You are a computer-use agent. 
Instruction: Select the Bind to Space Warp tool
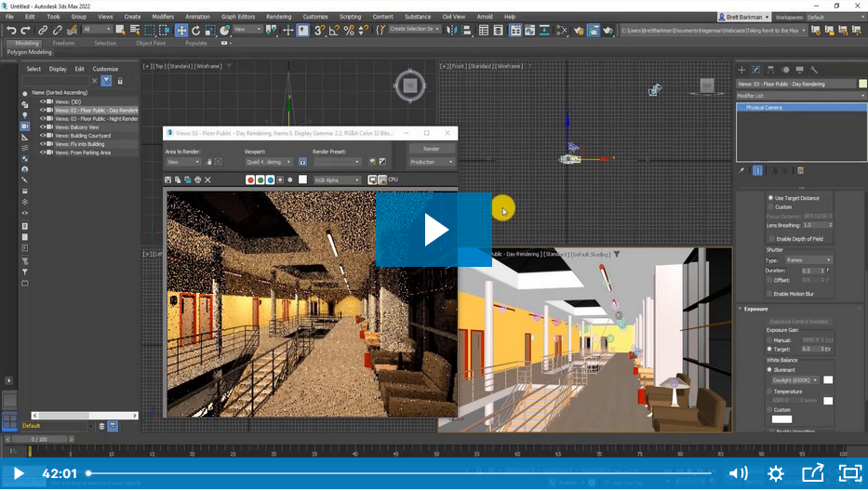pyautogui.click(x=72, y=31)
